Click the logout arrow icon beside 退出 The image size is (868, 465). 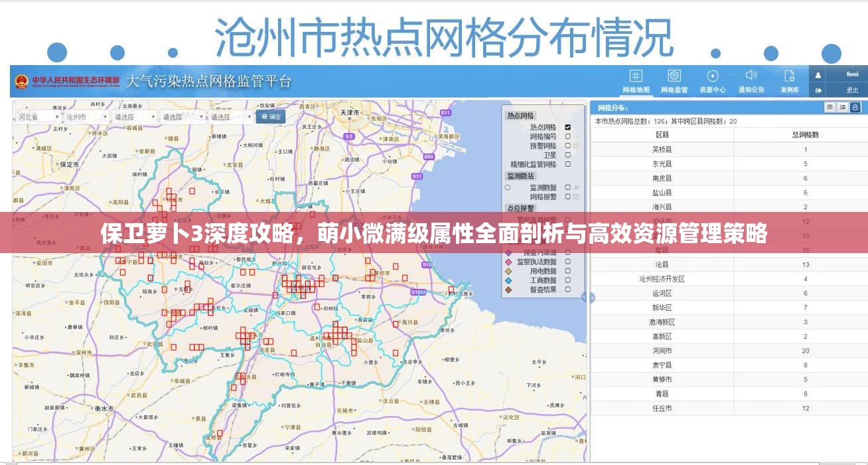point(819,90)
